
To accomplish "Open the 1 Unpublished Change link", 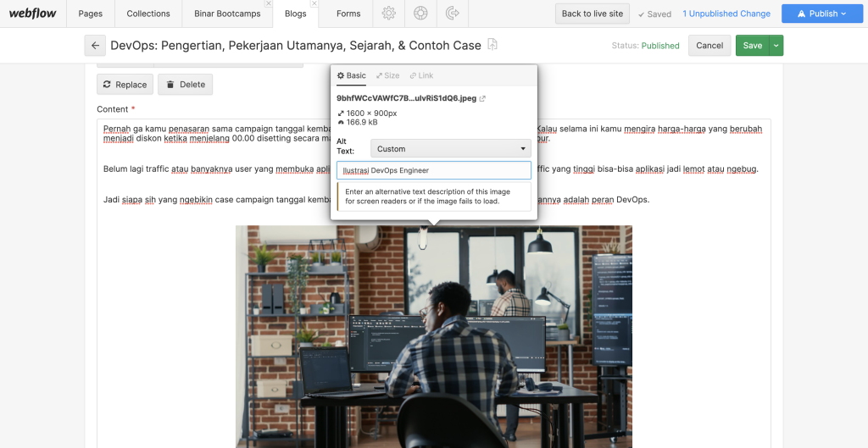I will point(726,14).
